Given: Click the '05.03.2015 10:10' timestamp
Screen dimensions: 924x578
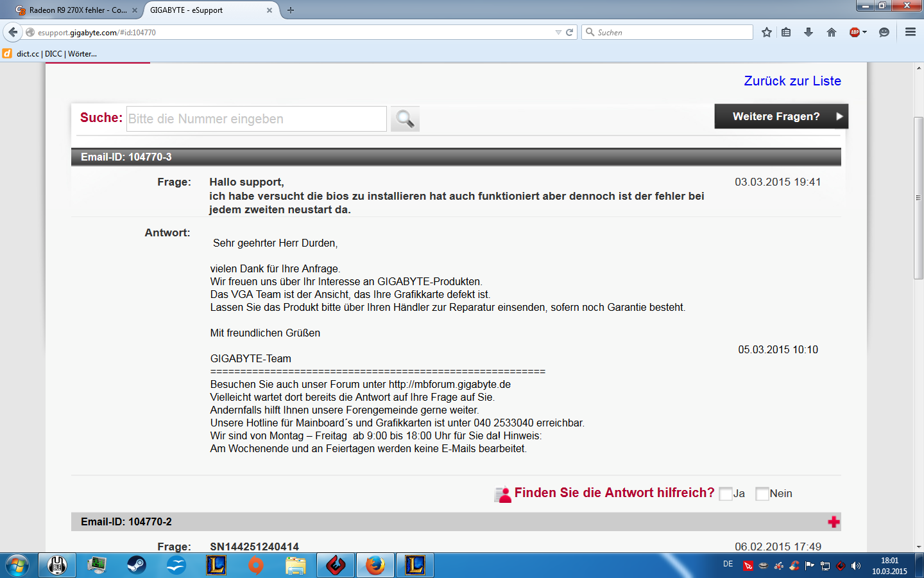Looking at the screenshot, I should (778, 350).
